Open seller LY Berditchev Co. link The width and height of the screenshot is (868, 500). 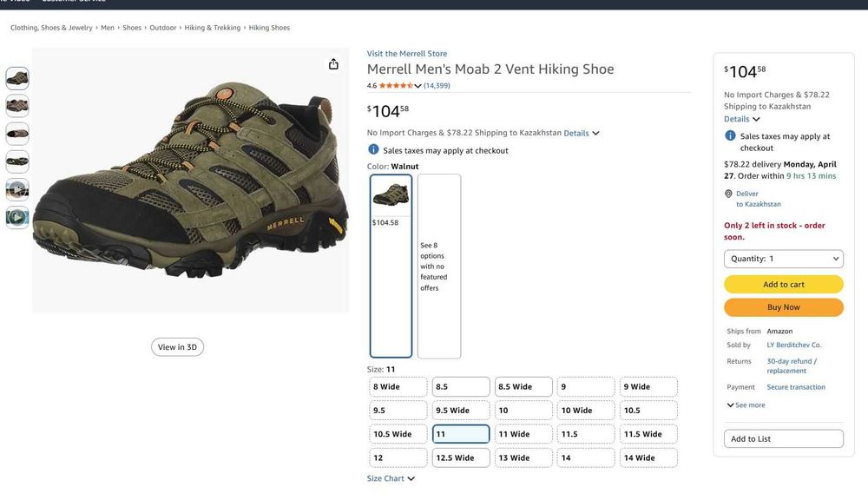794,345
